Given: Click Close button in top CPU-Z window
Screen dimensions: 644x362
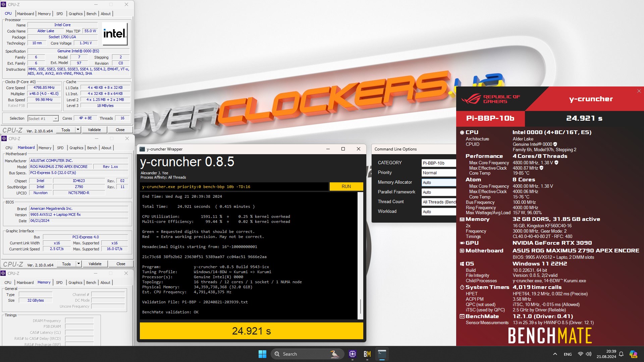Looking at the screenshot, I should click(120, 130).
